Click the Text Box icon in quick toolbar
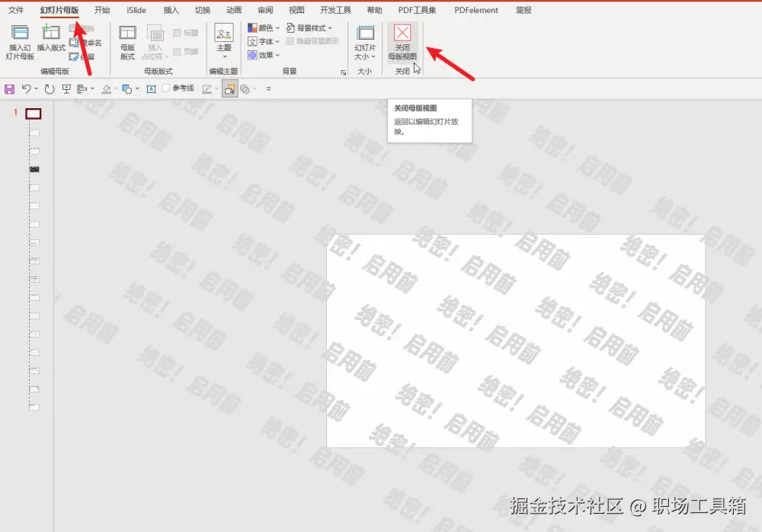762x532 pixels. click(151, 89)
